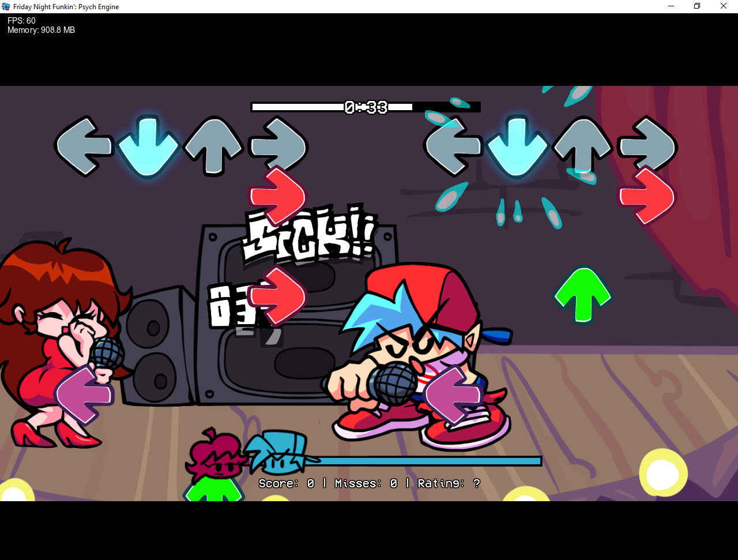Click the Psych Engine title bar app icon

pos(6,6)
